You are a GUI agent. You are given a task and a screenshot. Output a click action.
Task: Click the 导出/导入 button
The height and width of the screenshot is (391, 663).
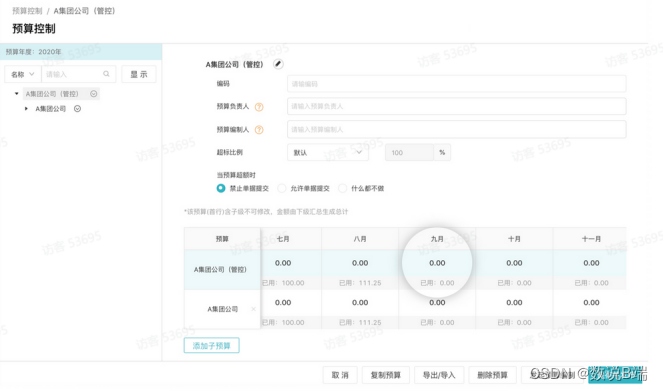click(439, 375)
